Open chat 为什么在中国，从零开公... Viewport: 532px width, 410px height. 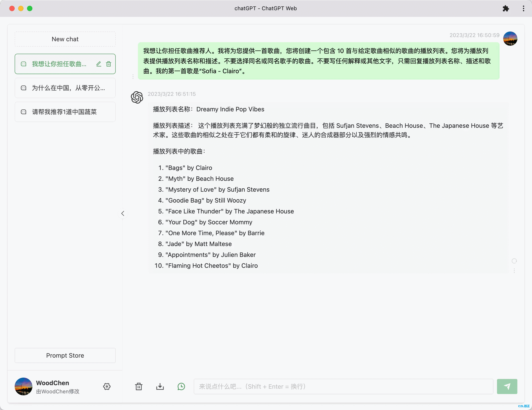point(65,88)
